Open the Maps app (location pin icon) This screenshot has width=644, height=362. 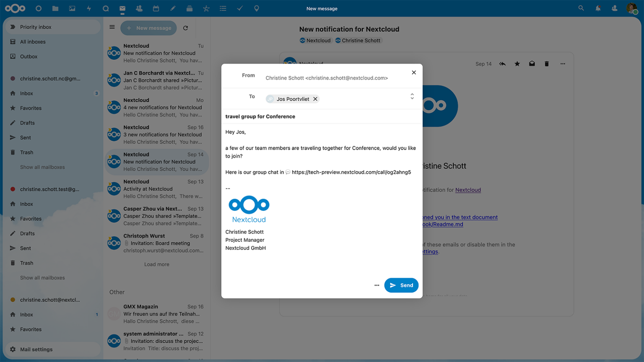257,8
